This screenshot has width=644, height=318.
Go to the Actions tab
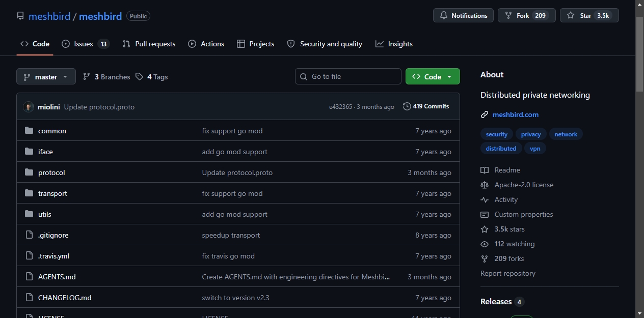pos(206,44)
